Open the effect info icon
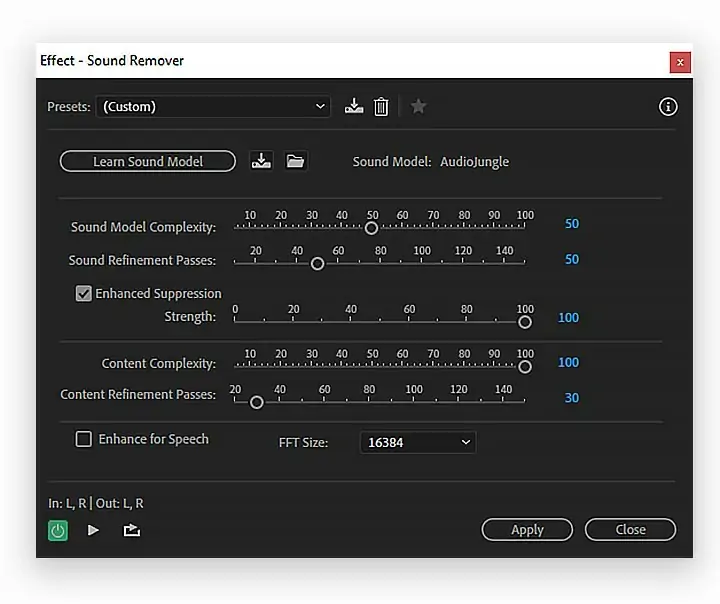Viewport: 720px width, 604px height. [668, 107]
